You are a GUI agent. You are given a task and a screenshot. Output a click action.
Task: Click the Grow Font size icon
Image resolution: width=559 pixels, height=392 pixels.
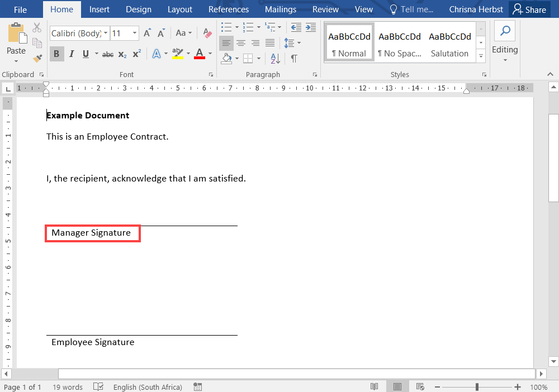(147, 34)
